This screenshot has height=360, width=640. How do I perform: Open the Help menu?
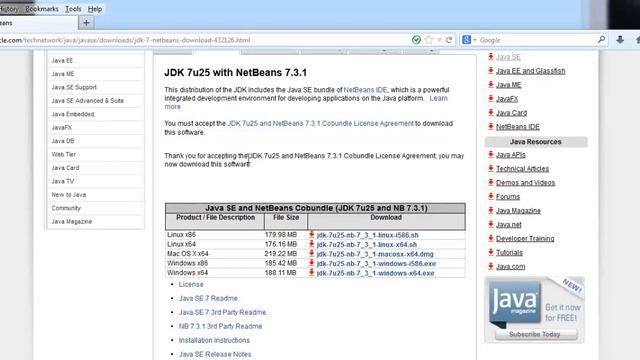click(x=95, y=9)
